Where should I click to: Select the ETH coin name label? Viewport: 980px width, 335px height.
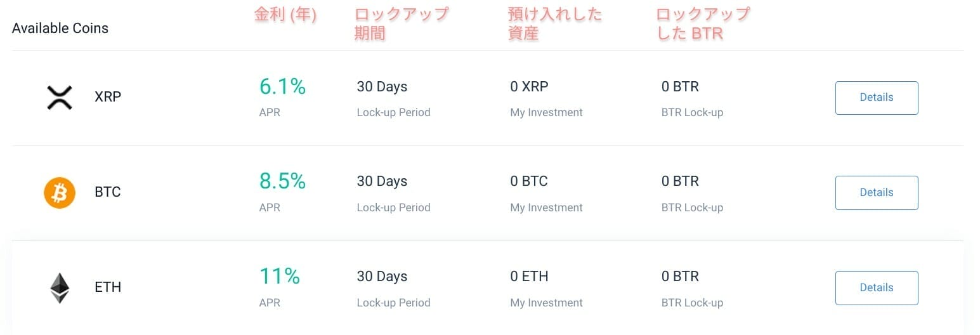(108, 287)
